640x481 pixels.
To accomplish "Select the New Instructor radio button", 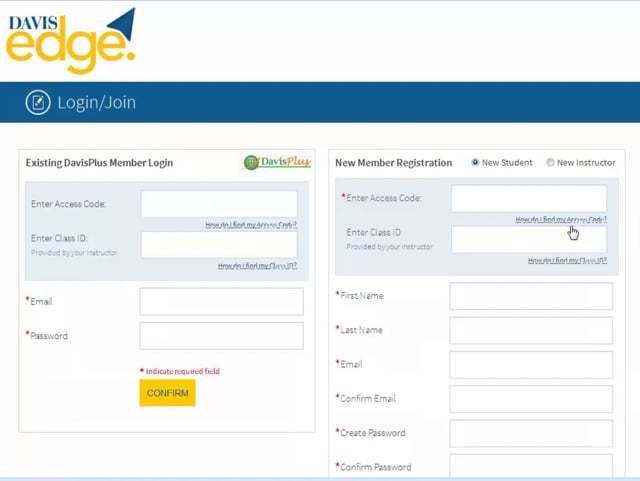I will click(x=550, y=163).
